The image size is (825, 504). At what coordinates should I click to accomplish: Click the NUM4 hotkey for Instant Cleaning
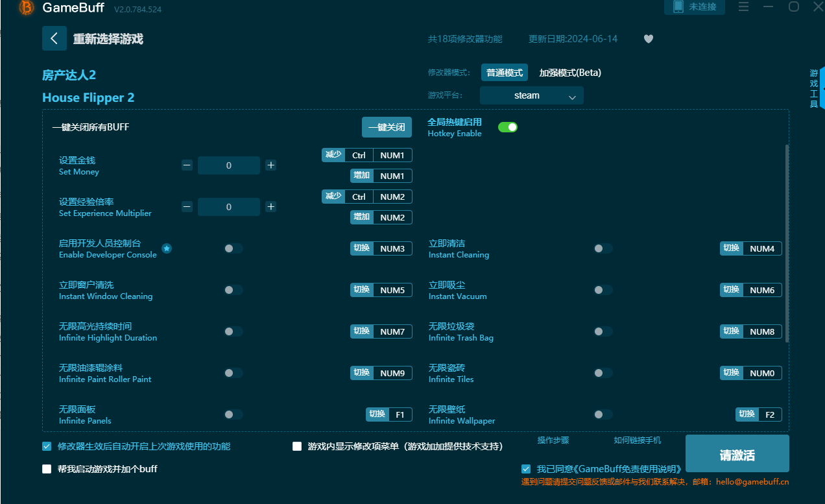751,248
